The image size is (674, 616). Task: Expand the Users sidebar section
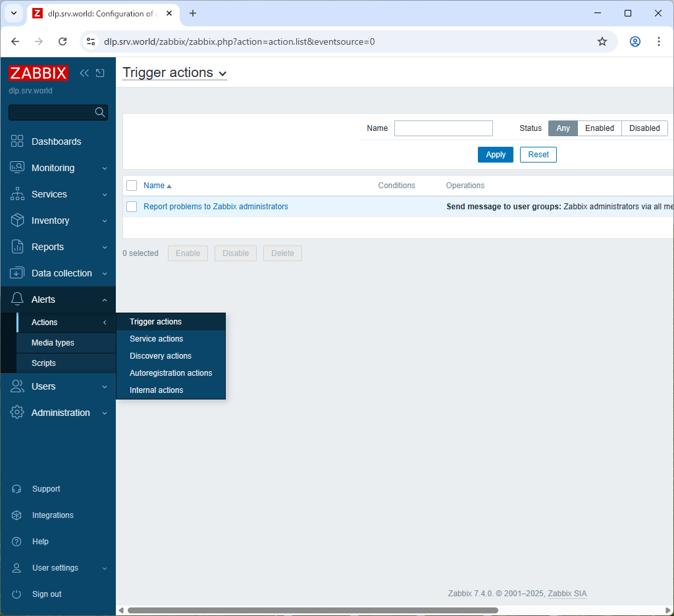[x=16, y=386]
